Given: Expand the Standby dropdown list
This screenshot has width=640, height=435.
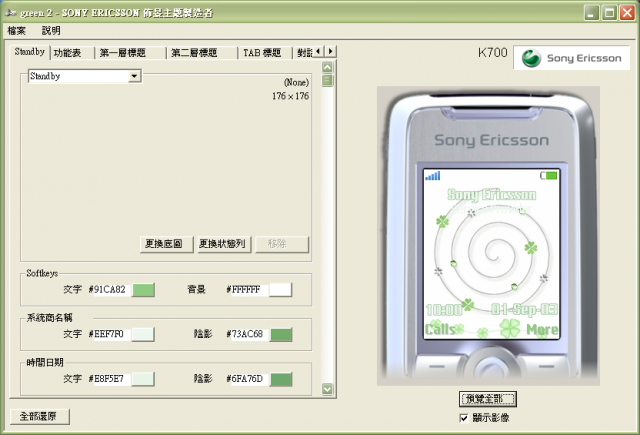Looking at the screenshot, I should (x=134, y=76).
